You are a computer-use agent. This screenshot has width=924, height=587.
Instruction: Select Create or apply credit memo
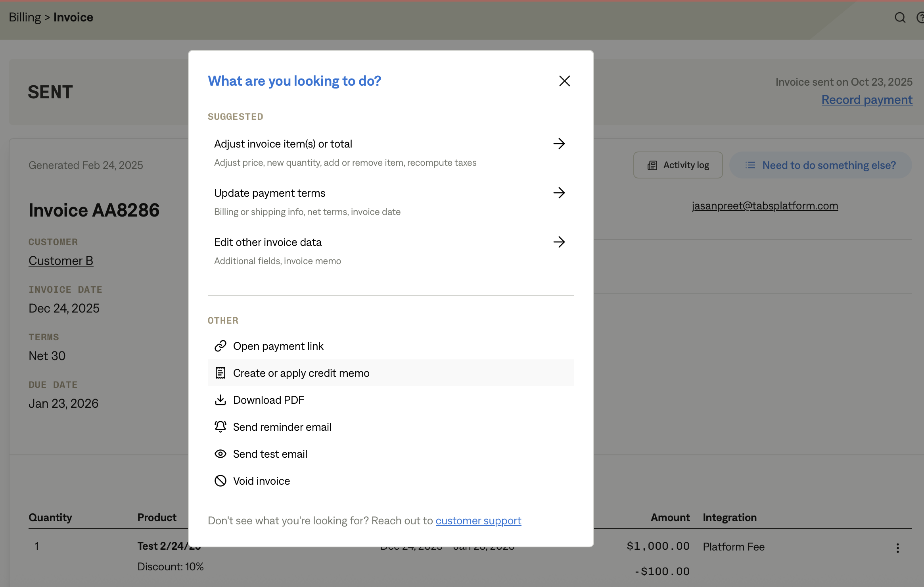301,373
